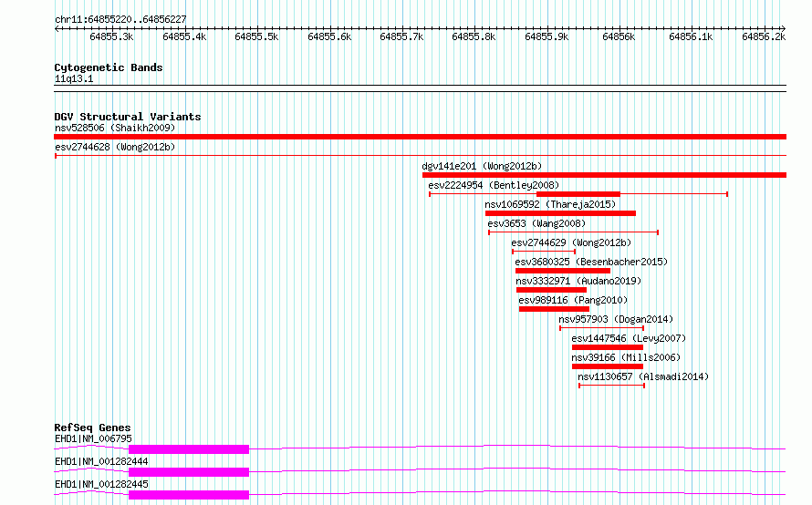This screenshot has height=505, width=812.
Task: Click the magenta exon of EHD1|NM_006795
Action: [x=189, y=449]
